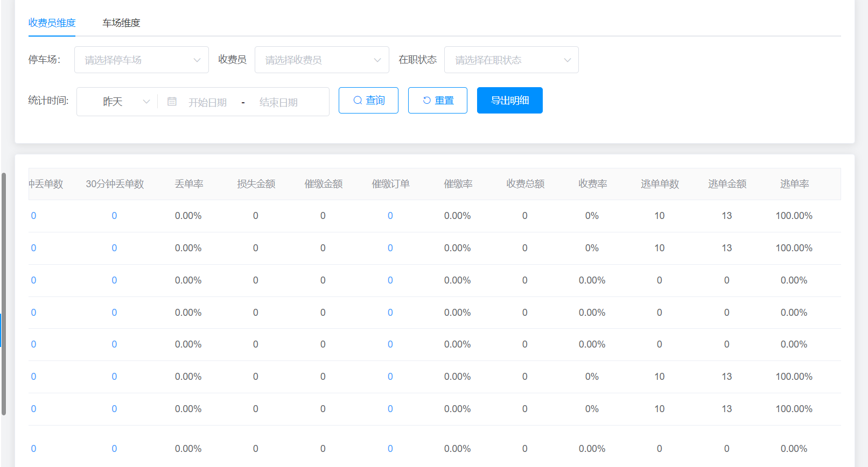Screen dimensions: 868x467
Task: Open first row's 催缴订单 link
Action: point(390,216)
